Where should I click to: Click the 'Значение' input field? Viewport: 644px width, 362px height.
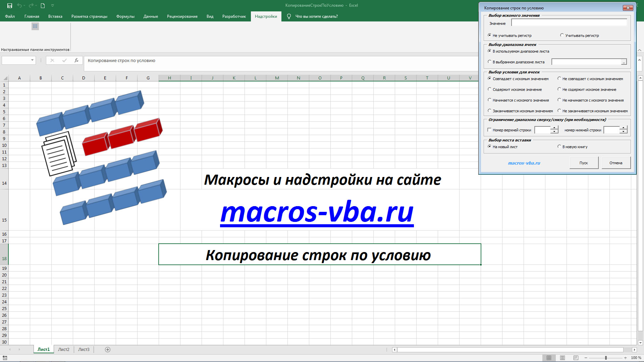(569, 23)
